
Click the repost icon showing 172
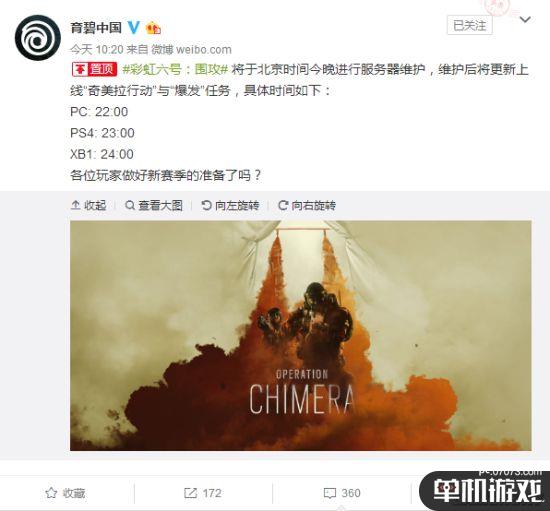point(190,493)
